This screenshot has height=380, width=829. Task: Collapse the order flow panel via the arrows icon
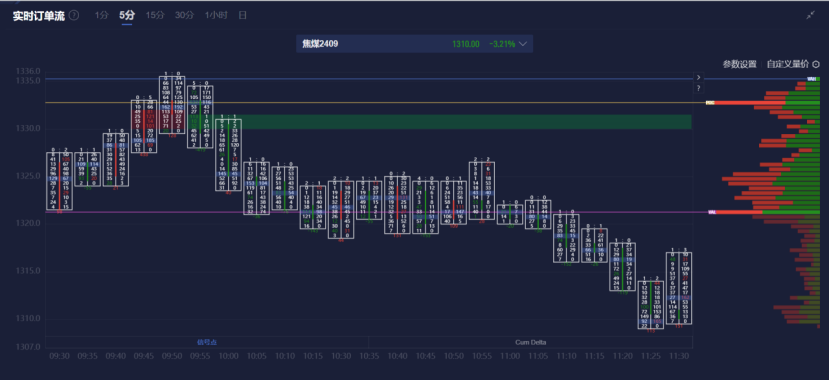click(810, 15)
